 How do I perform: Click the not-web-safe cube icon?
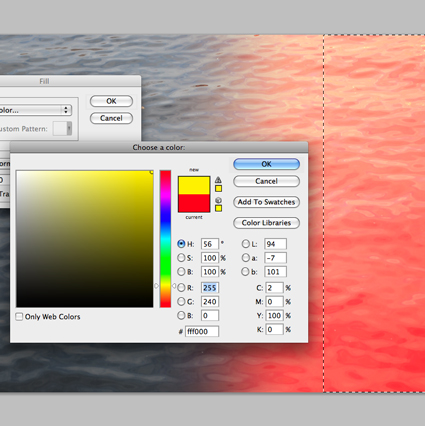tap(218, 200)
